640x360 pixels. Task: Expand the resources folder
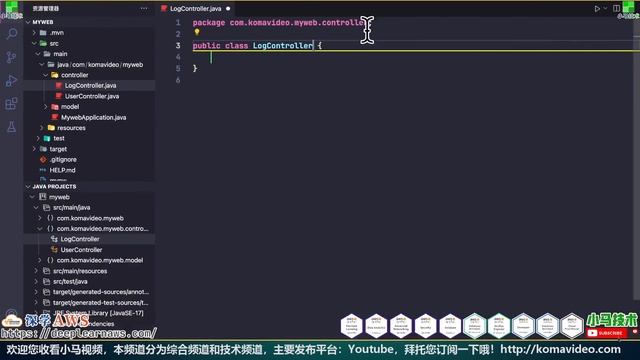point(42,128)
